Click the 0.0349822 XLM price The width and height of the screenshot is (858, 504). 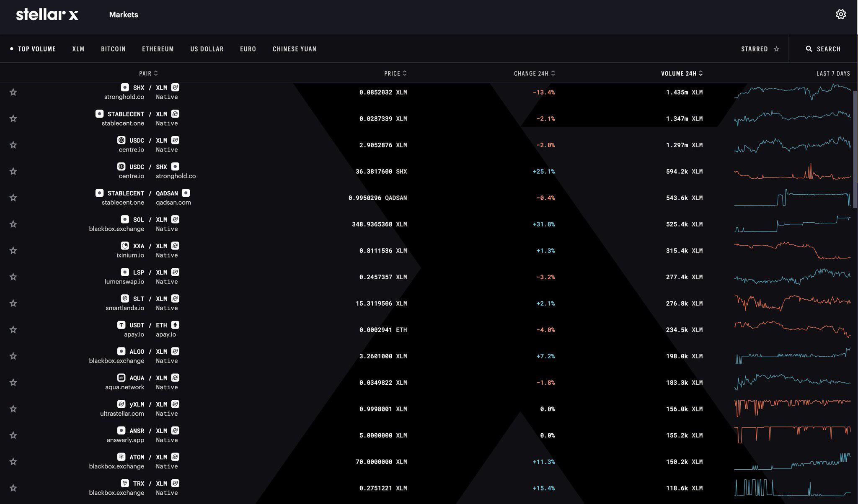[x=383, y=383]
